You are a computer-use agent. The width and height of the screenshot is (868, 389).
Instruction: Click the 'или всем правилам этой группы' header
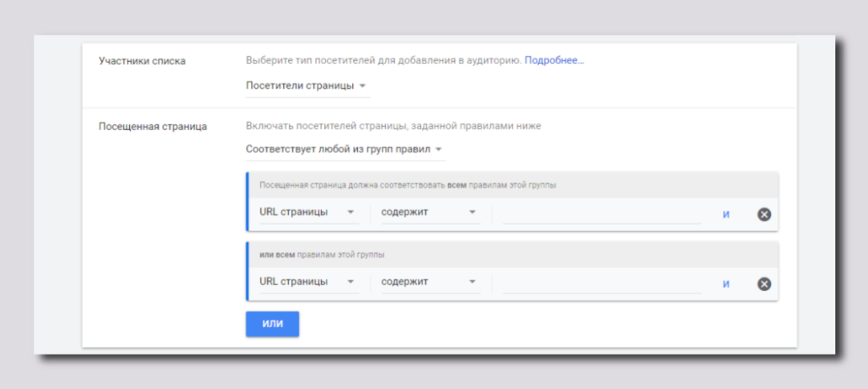click(x=322, y=255)
